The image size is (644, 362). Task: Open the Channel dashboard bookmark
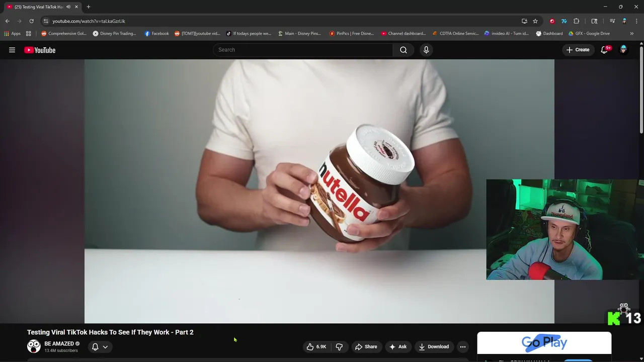[x=404, y=34]
